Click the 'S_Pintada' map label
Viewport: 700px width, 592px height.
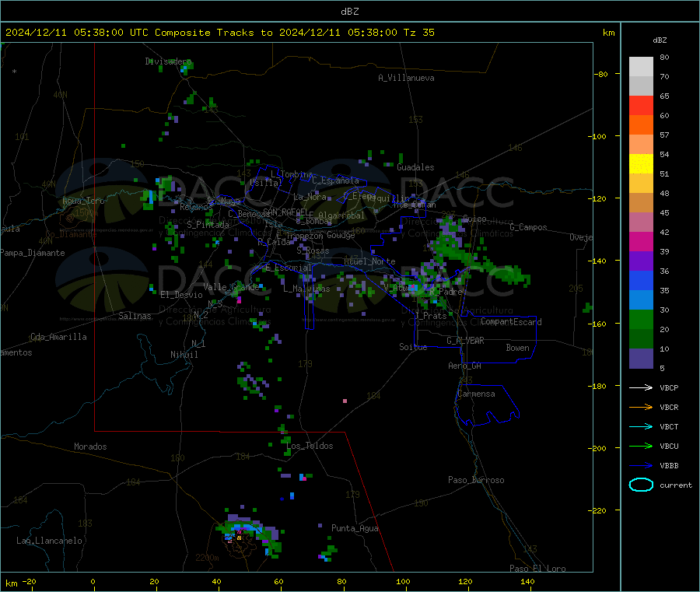[x=208, y=225]
